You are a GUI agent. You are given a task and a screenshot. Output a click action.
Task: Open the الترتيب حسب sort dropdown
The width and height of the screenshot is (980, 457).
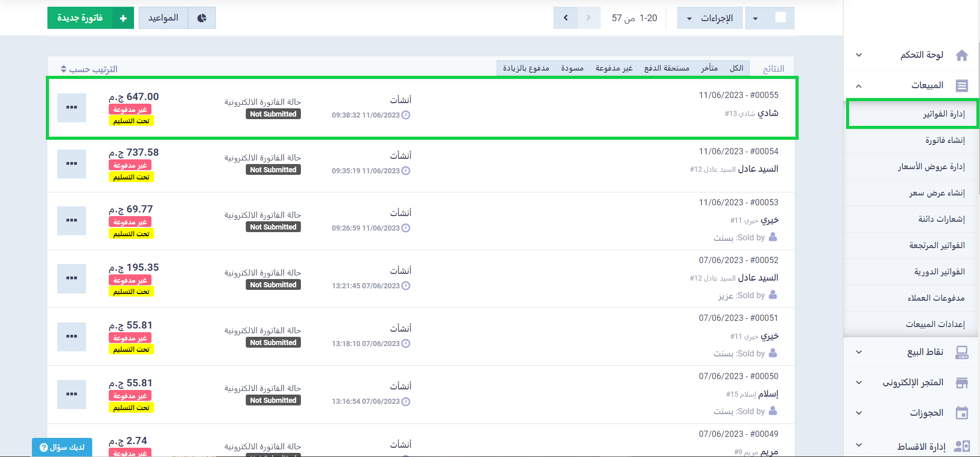point(89,69)
